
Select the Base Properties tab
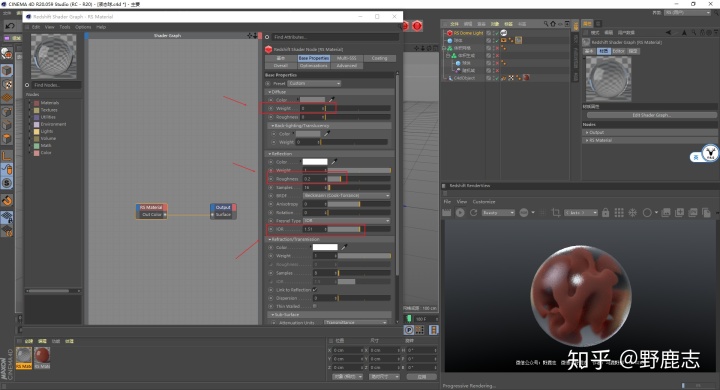[314, 58]
